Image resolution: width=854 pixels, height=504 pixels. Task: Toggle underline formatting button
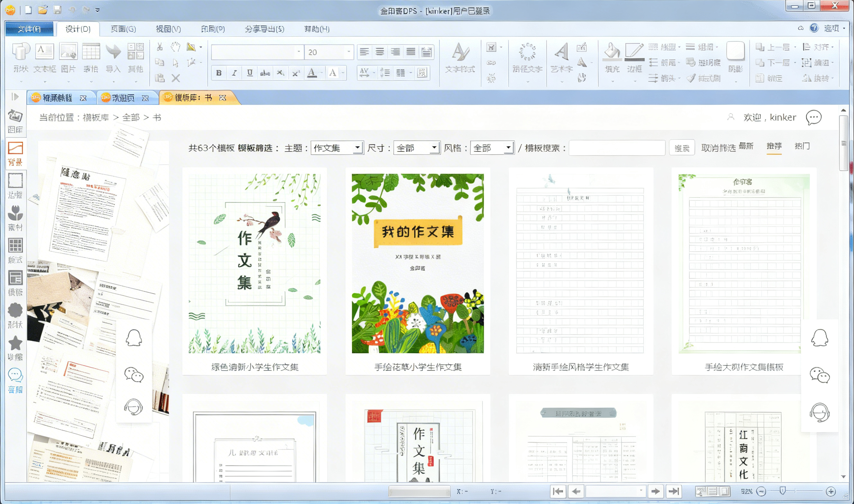[x=250, y=73]
